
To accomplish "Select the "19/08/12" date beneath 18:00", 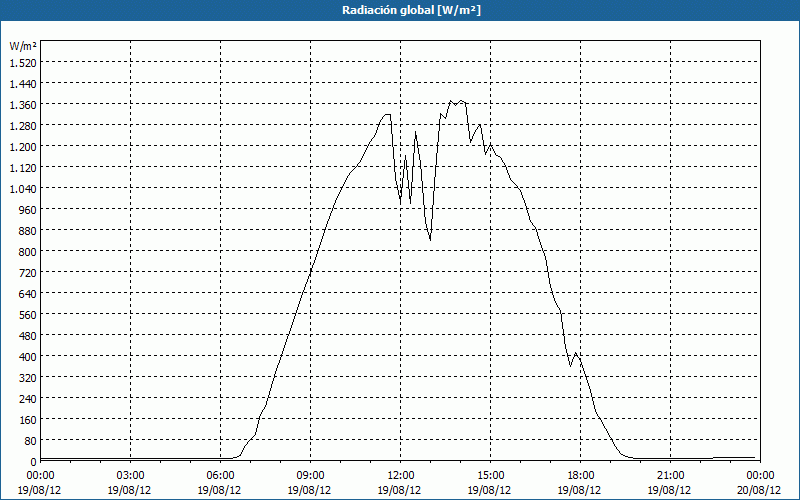I will pos(580,490).
